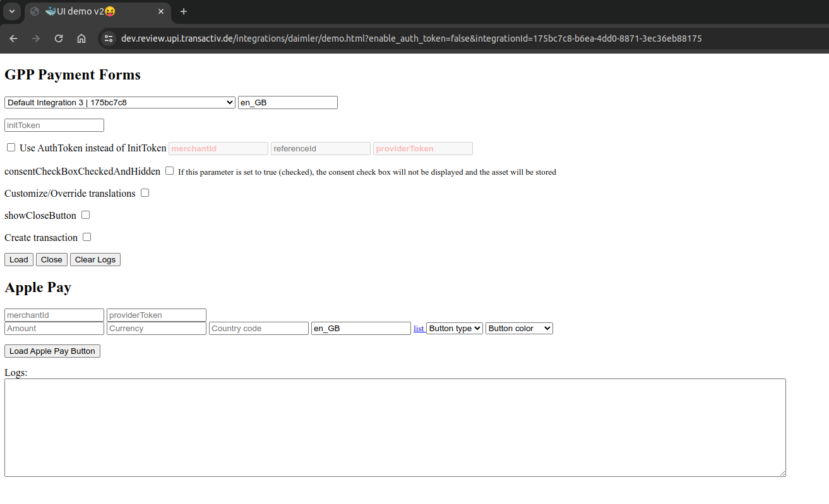The width and height of the screenshot is (829, 504).
Task: Click the Clear Logs button
Action: coord(95,260)
